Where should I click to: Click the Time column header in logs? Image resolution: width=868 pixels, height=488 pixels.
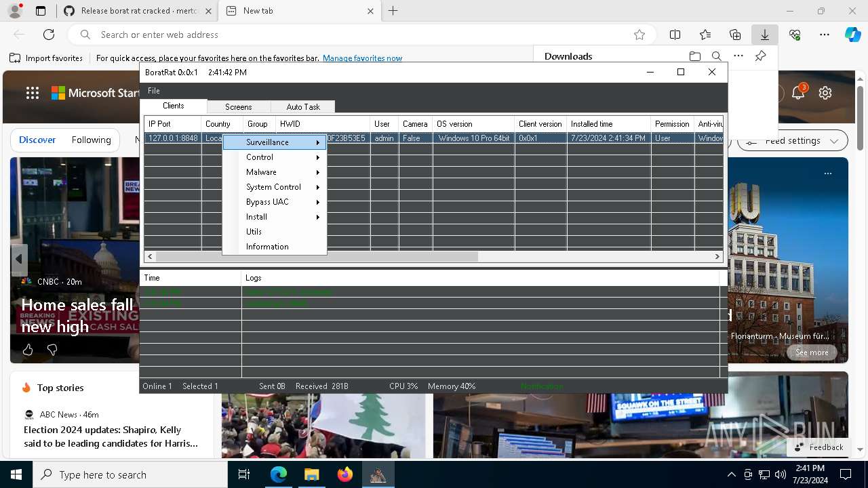click(191, 278)
